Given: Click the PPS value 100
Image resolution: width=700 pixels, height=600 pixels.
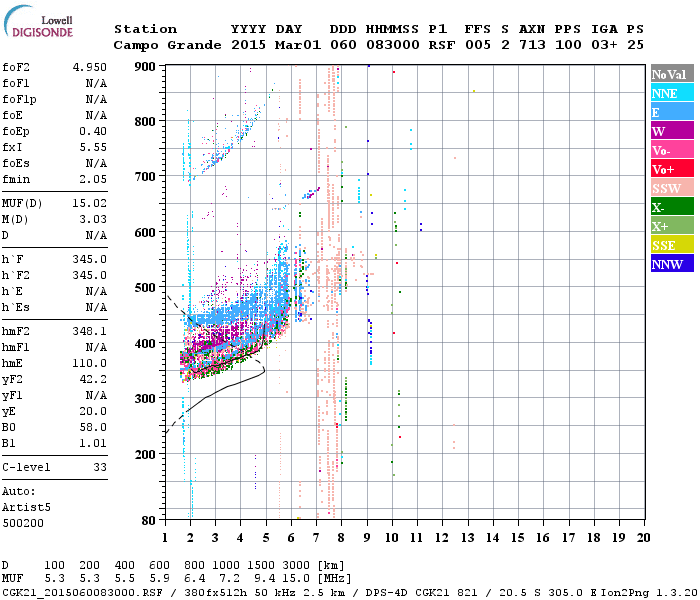Looking at the screenshot, I should coord(568,45).
